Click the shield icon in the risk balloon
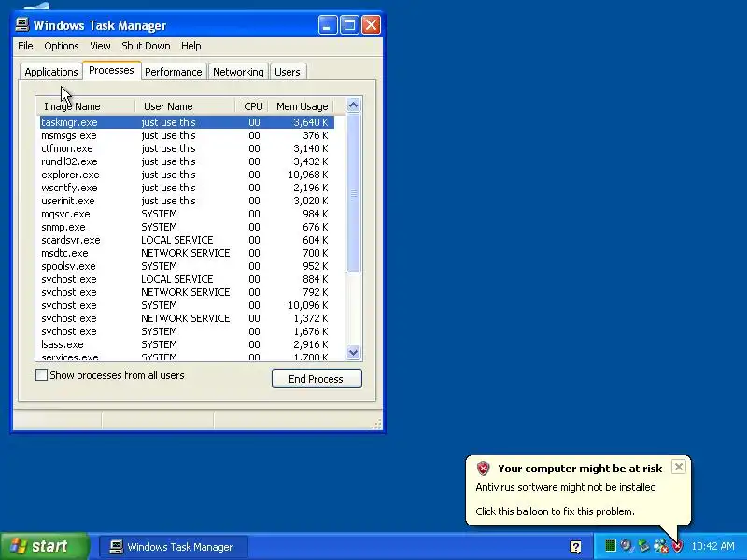 (483, 469)
